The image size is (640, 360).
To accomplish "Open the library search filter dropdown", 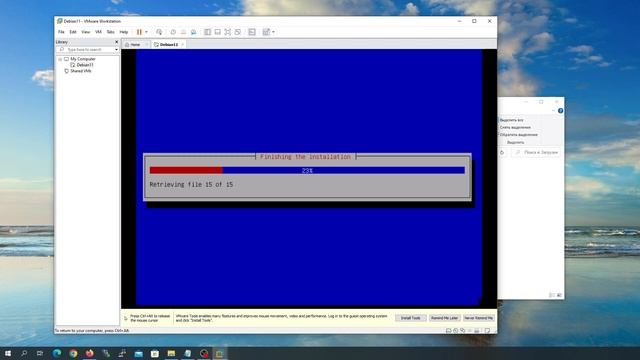I will (117, 49).
